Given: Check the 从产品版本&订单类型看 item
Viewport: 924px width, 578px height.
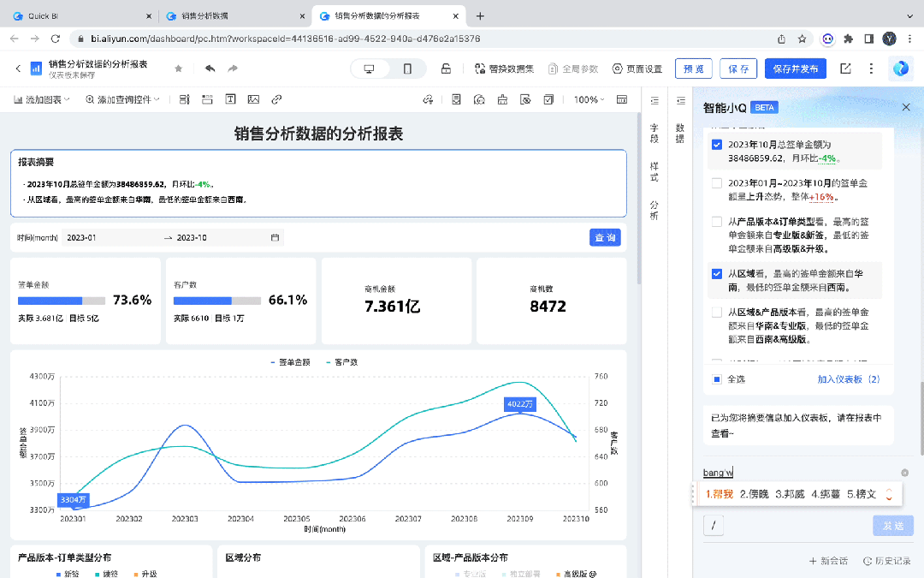Looking at the screenshot, I should (x=717, y=222).
